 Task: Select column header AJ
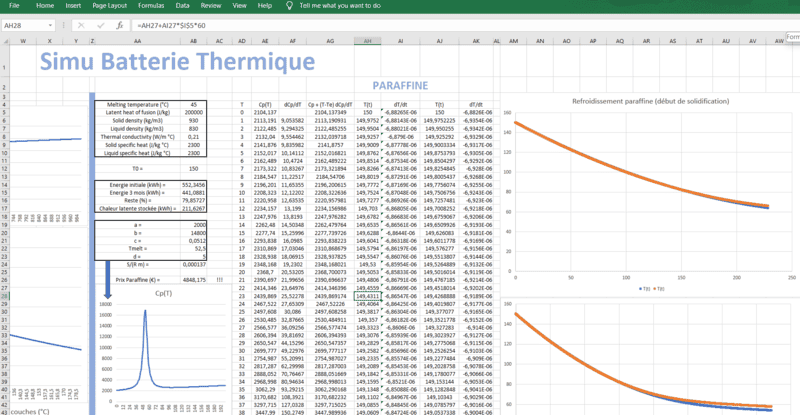pos(439,41)
